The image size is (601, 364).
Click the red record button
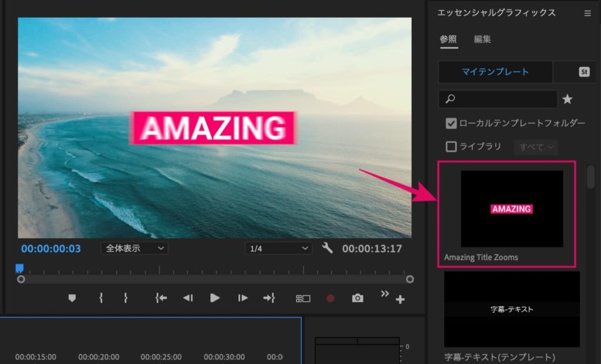[330, 298]
